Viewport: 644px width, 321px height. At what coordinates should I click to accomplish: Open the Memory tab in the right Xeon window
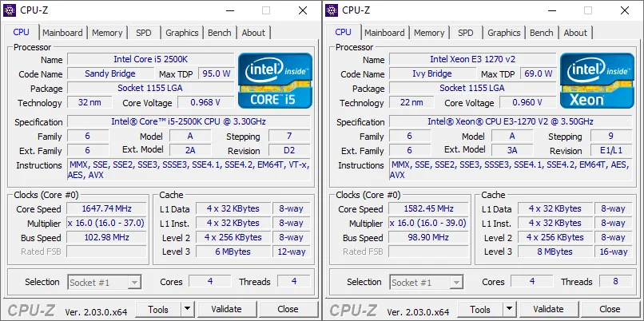coord(429,33)
